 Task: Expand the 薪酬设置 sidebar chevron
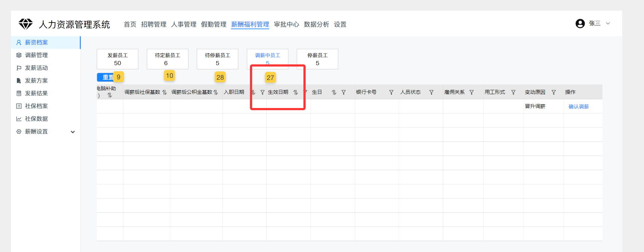73,132
